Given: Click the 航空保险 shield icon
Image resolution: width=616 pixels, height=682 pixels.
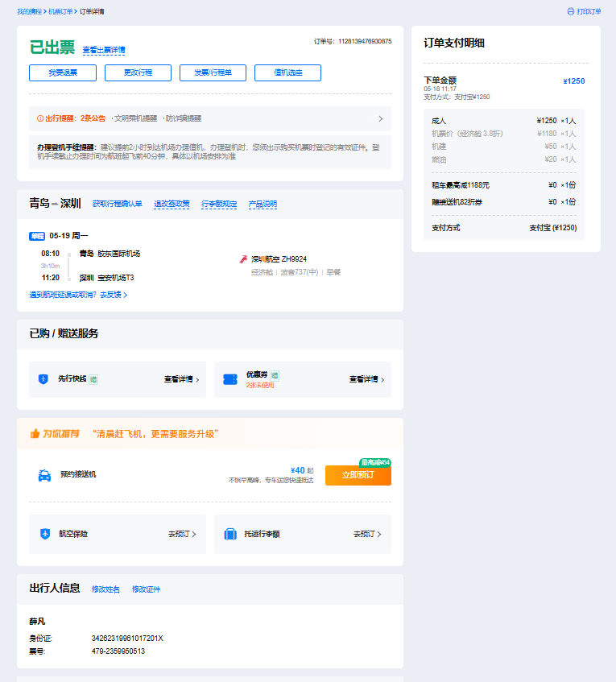Looking at the screenshot, I should coord(44,534).
